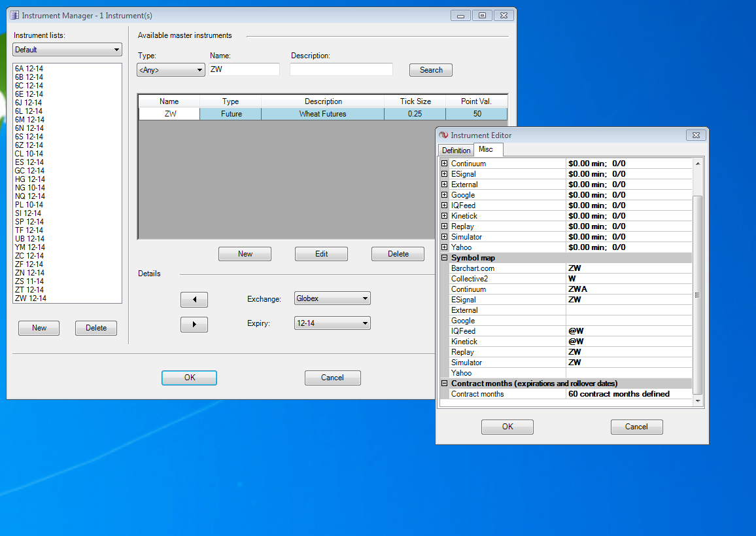Click the right arrow button in Details
756x536 pixels.
[x=194, y=325]
